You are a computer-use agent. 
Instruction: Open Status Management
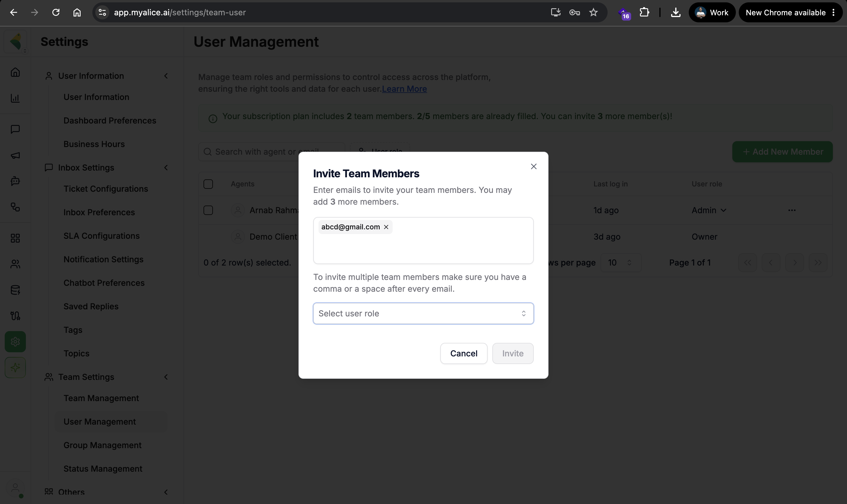(103, 469)
